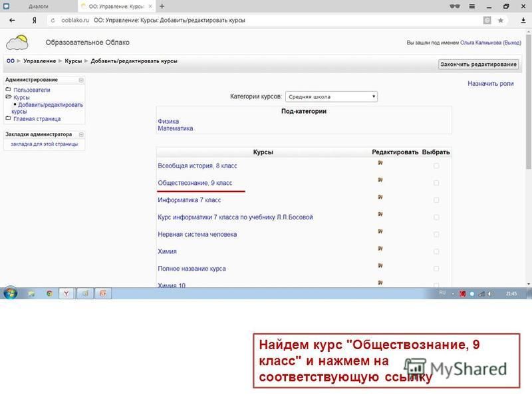Click edit icon for Полное название курса
The width and height of the screenshot is (532, 399).
click(380, 265)
